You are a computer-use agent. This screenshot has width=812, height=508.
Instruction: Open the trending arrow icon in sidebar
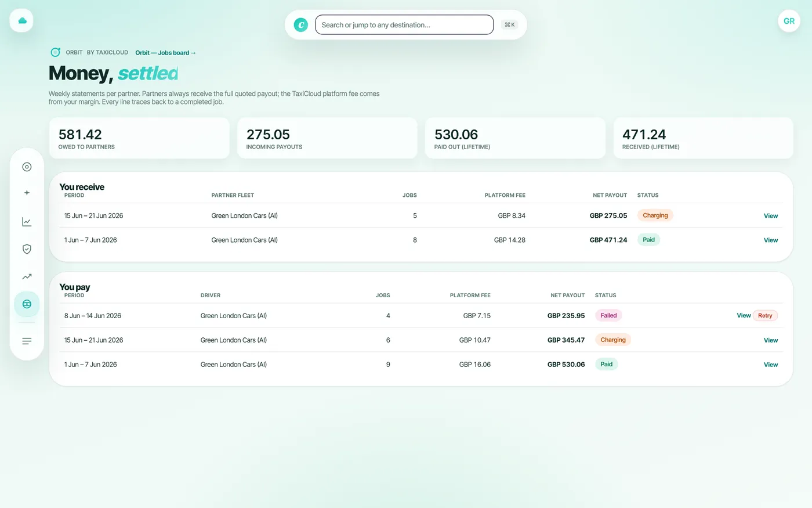27,277
